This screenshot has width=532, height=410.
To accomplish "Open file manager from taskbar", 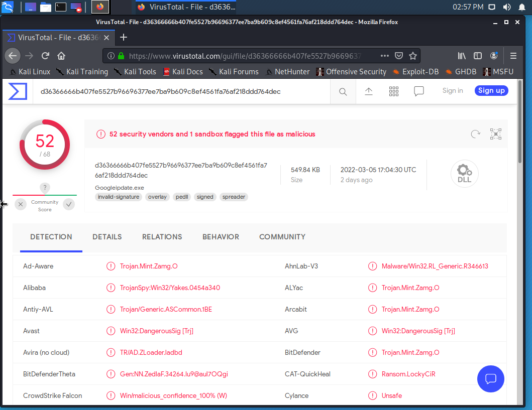I will pyautogui.click(x=46, y=7).
